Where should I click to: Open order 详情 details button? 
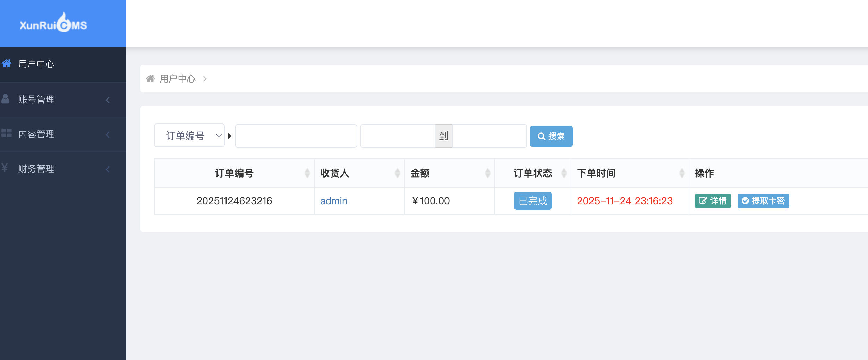point(713,201)
